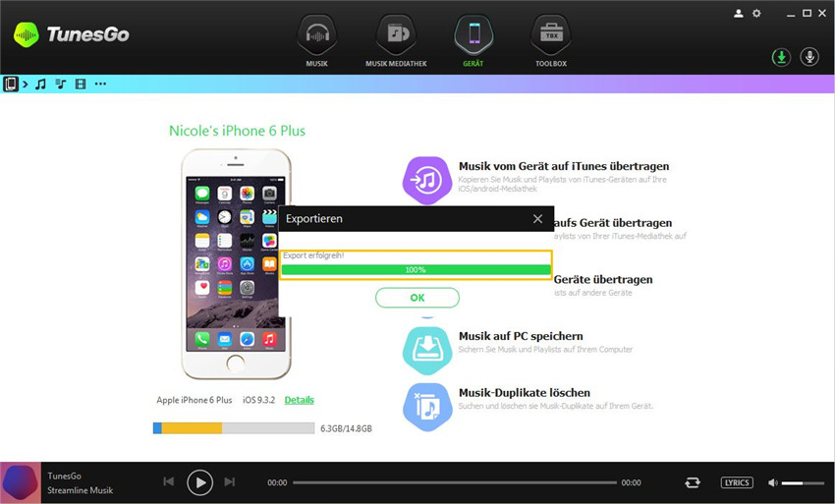This screenshot has height=504, width=835.
Task: Confirm export with OK button
Action: pyautogui.click(x=417, y=298)
